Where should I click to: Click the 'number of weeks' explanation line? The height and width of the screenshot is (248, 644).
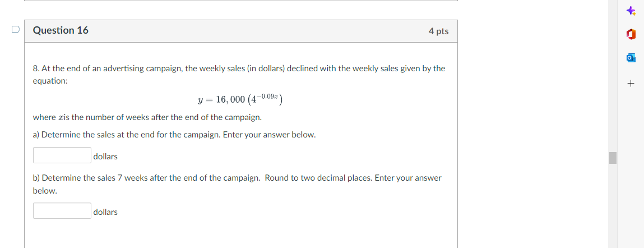click(x=147, y=117)
